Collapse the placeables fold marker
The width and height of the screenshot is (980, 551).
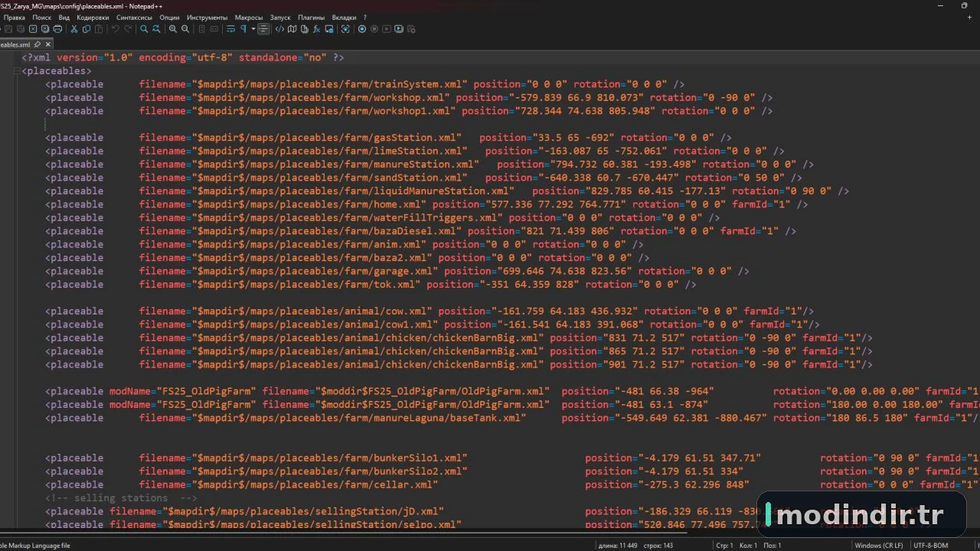17,71
